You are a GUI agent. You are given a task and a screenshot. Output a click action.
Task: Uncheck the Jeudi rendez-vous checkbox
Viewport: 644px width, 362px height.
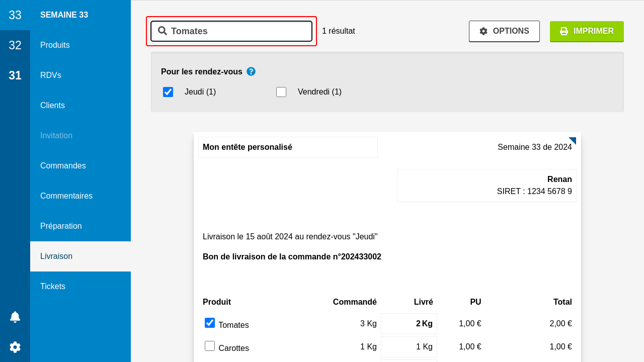(x=168, y=92)
